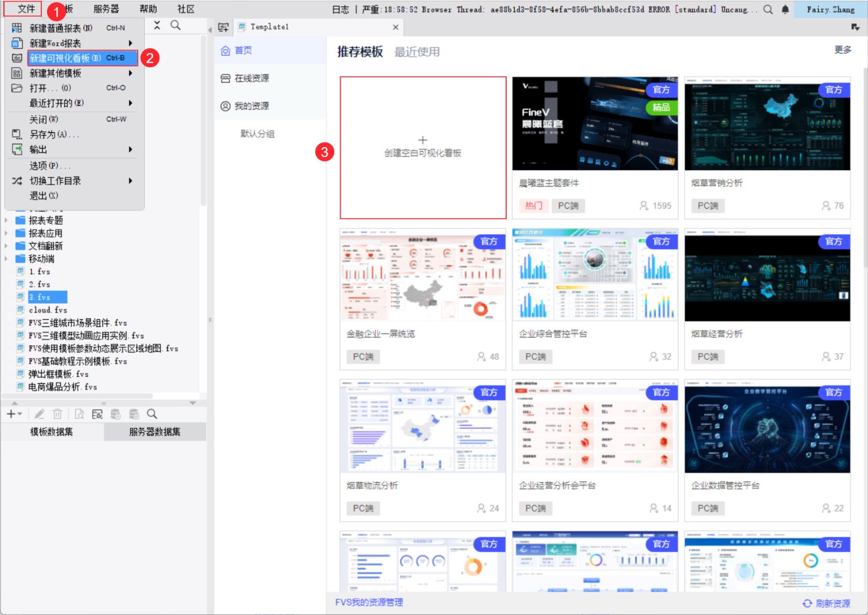Click the database-with-play icon in dataset toolbar

pyautogui.click(x=116, y=414)
